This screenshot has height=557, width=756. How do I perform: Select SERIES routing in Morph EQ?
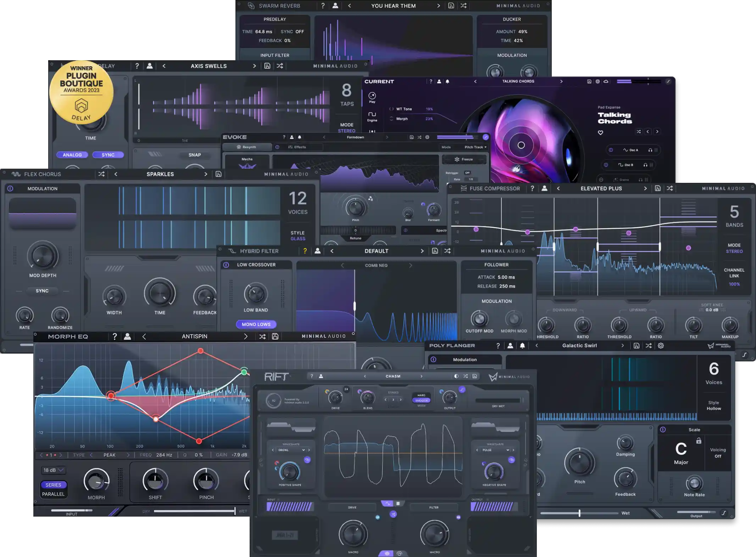[53, 485]
